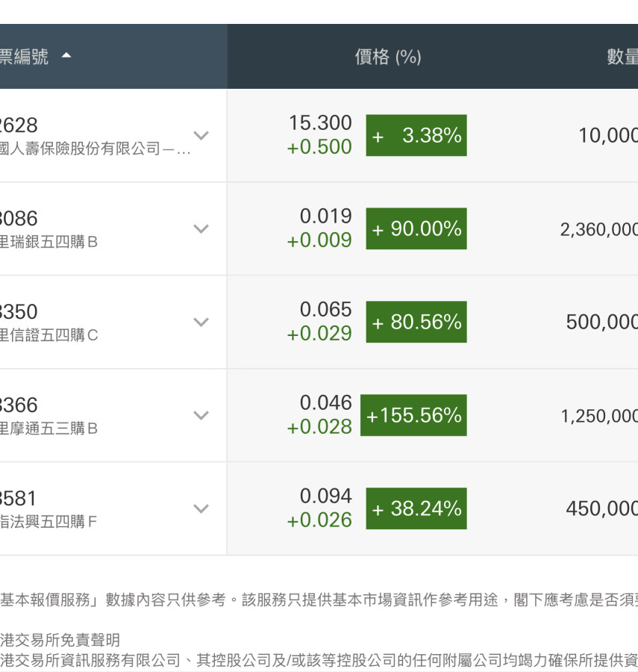Click the 港交易所免責聲明 disclaimer heading
Viewport: 638px width, 672px height.
click(x=60, y=640)
